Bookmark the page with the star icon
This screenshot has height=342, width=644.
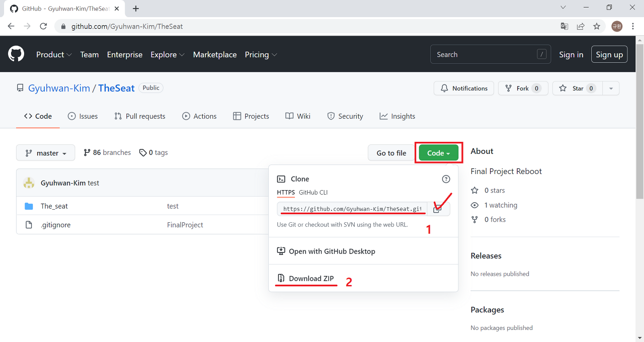(x=597, y=26)
